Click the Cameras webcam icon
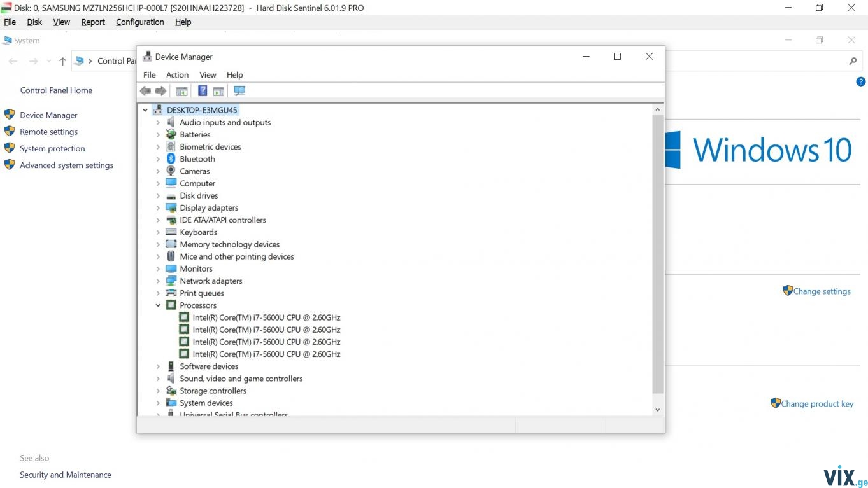This screenshot has height=488, width=868. coord(171,171)
